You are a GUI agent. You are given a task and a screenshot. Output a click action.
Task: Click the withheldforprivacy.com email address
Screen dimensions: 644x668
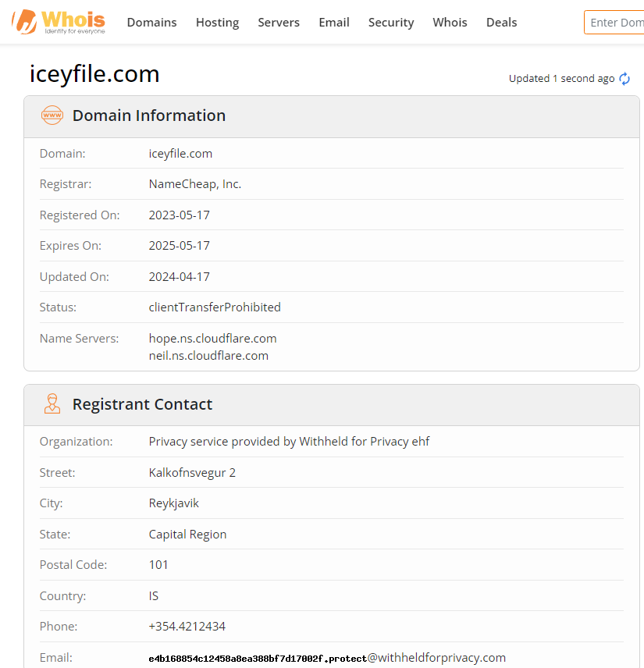[327, 658]
